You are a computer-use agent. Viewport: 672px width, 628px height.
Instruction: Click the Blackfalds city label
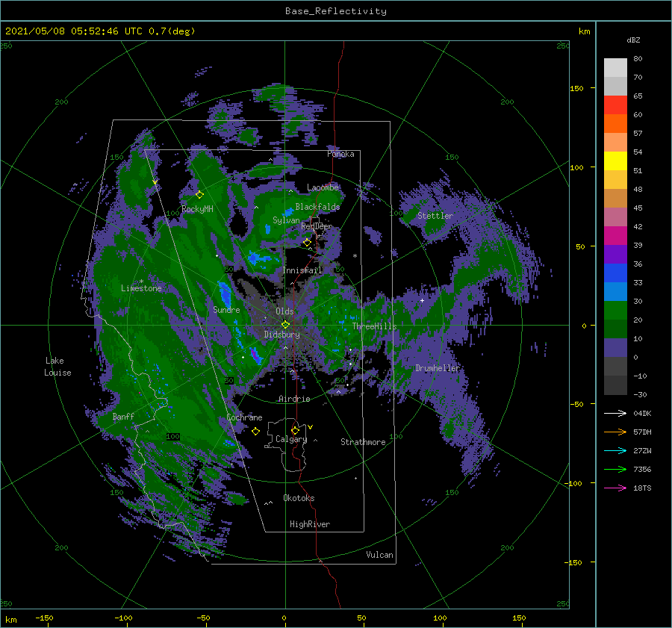[x=317, y=207]
